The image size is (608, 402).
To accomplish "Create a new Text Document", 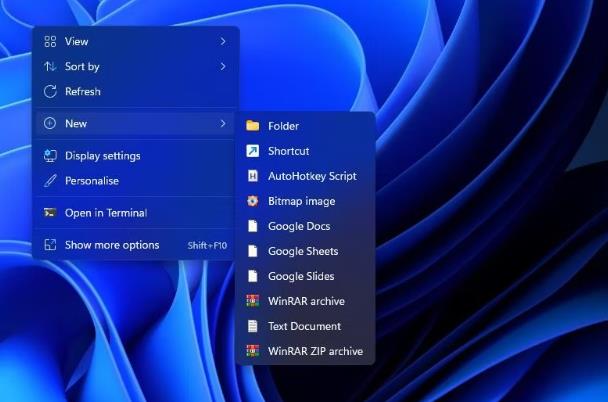I will tap(305, 326).
